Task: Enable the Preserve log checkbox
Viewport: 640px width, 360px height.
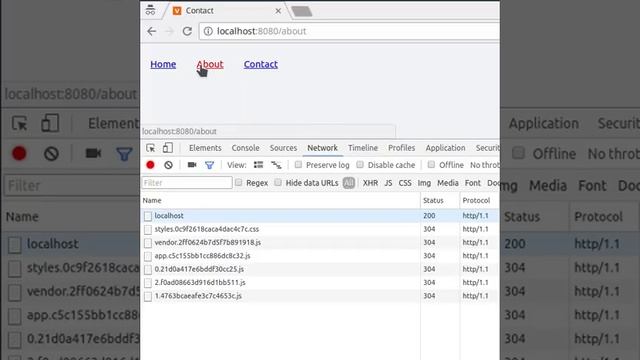Action: (298, 164)
